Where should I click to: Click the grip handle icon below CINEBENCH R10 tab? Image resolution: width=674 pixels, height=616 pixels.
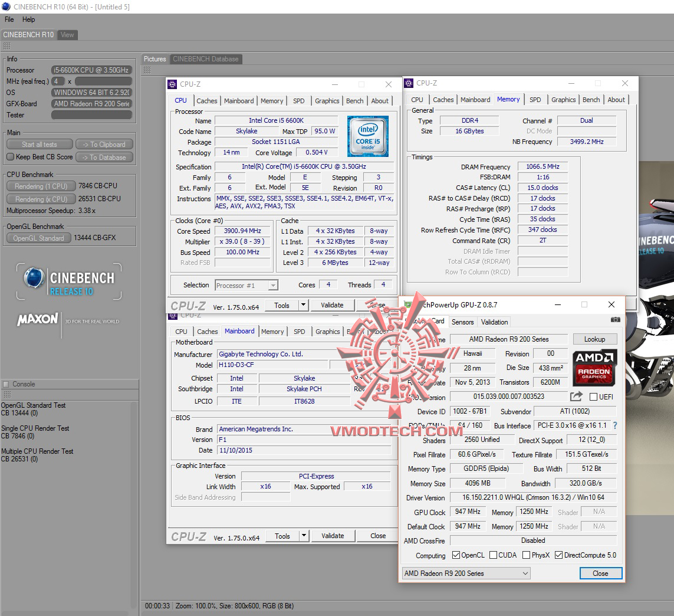pos(6,46)
